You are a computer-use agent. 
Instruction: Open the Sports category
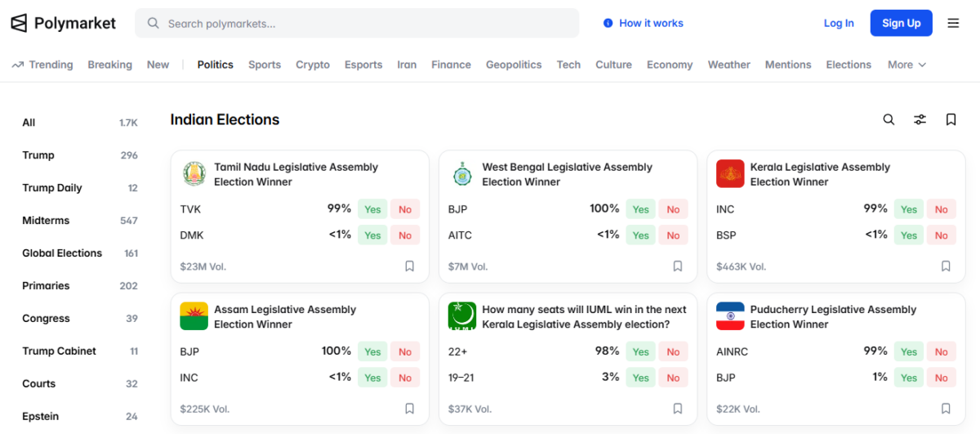coord(265,65)
